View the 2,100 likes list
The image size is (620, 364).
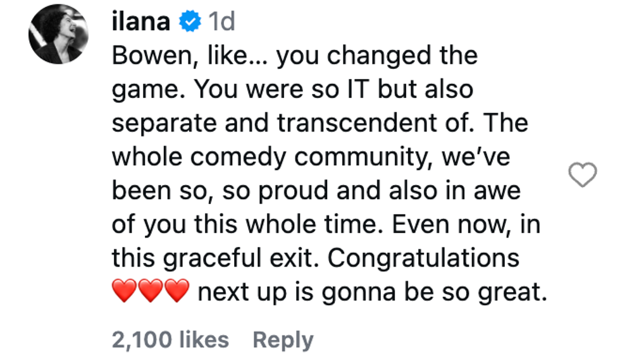pyautogui.click(x=170, y=340)
